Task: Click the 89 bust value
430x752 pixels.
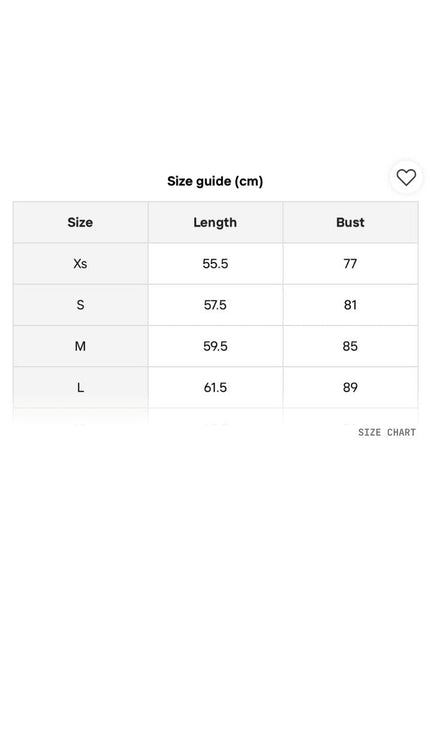Action: point(350,387)
